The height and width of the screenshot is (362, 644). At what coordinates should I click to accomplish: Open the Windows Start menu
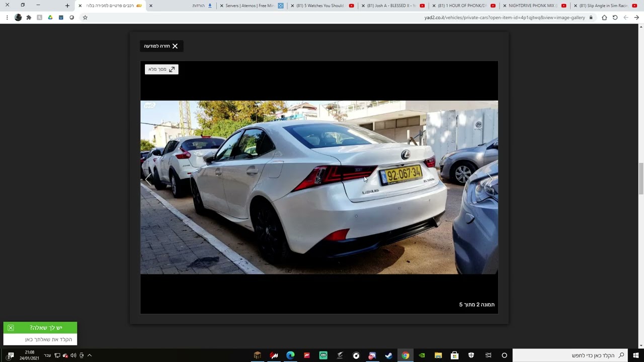(x=636, y=355)
